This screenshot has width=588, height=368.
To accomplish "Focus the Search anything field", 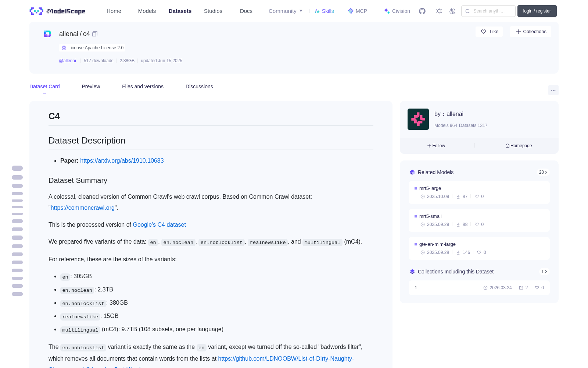I will point(488,11).
